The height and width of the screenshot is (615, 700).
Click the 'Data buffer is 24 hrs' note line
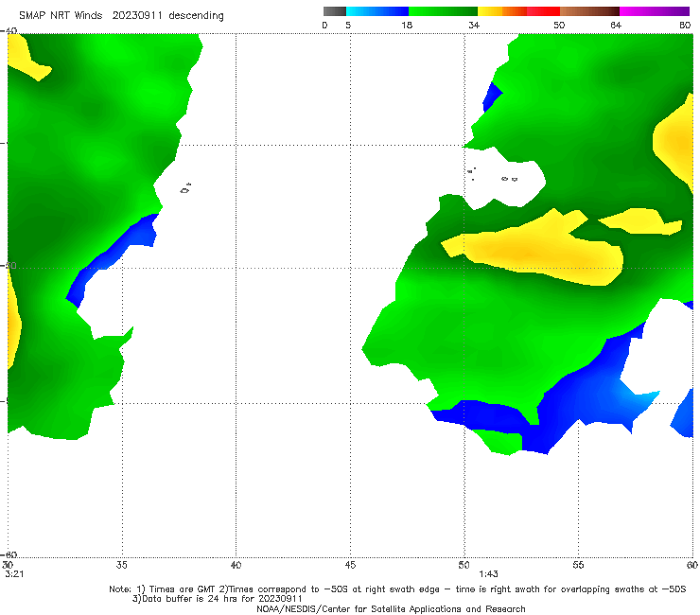(x=218, y=599)
